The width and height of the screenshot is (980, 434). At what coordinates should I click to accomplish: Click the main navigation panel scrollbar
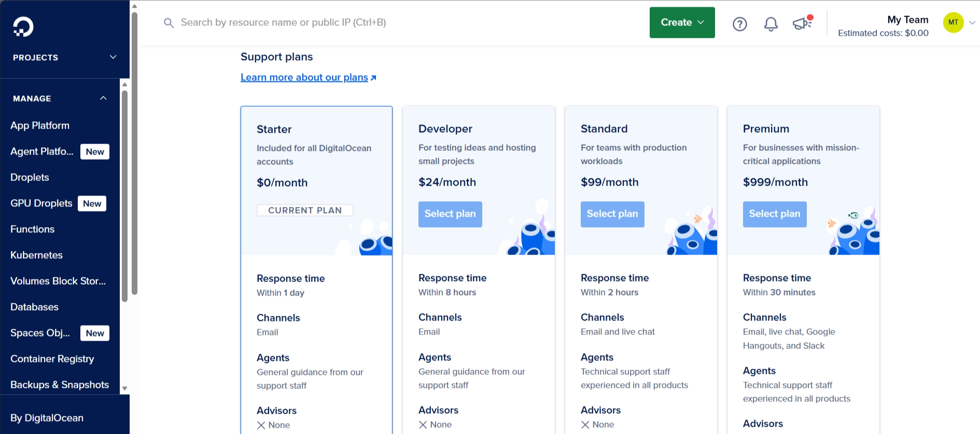tap(134, 153)
